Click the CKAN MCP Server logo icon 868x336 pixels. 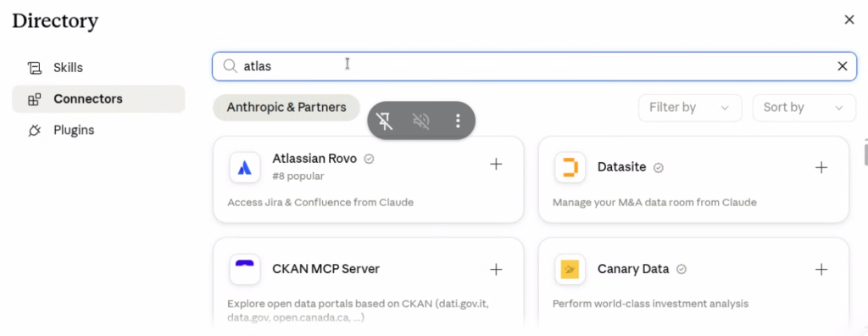point(245,270)
